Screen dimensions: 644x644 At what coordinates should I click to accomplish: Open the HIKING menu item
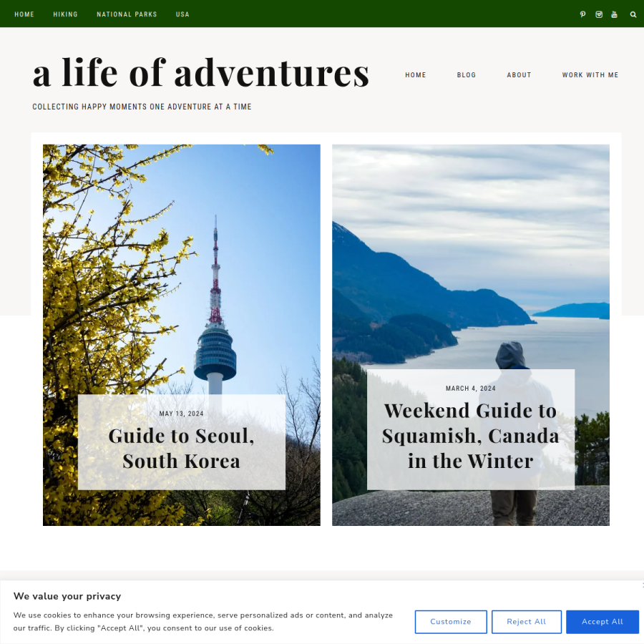65,14
